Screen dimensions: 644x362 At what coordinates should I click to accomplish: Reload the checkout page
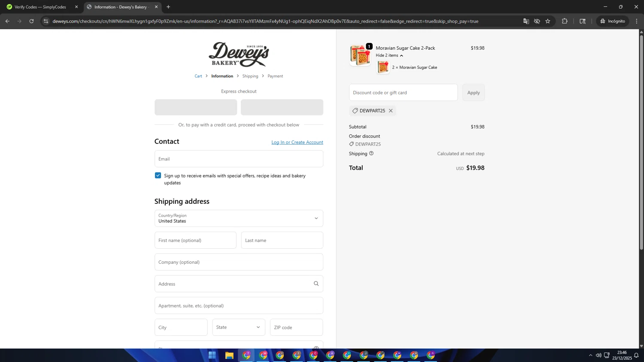pos(31,21)
